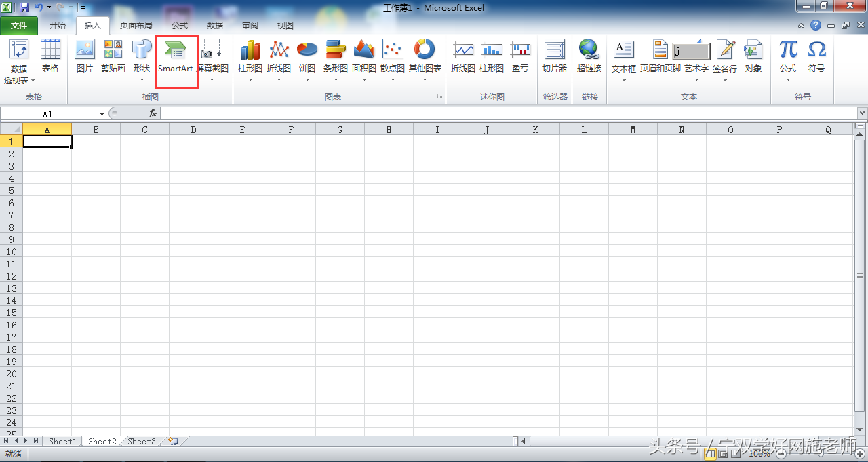The image size is (868, 462).
Task: Select all cells with corner button
Action: pos(11,129)
